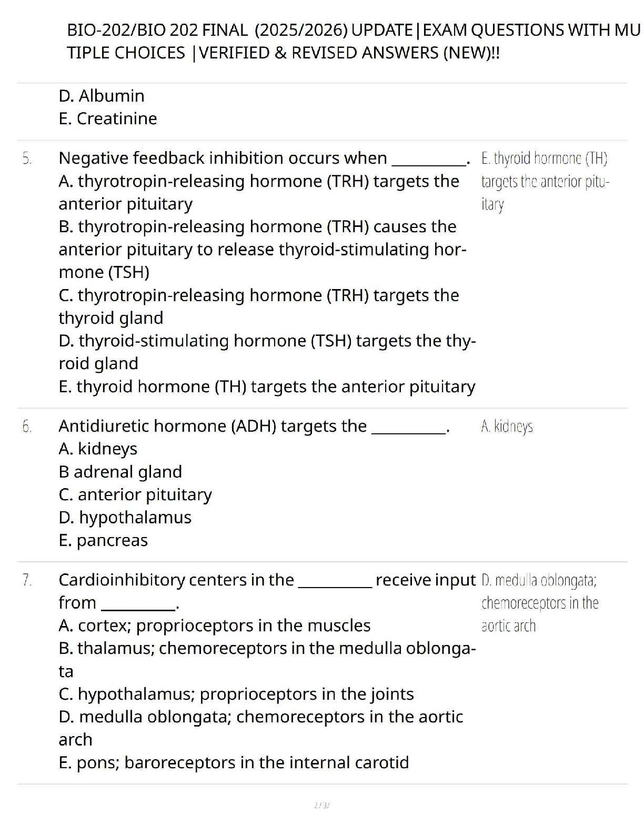Viewport: 644px width, 834px height.
Task: Click the BIO-202 exam title header
Action: pos(353,41)
